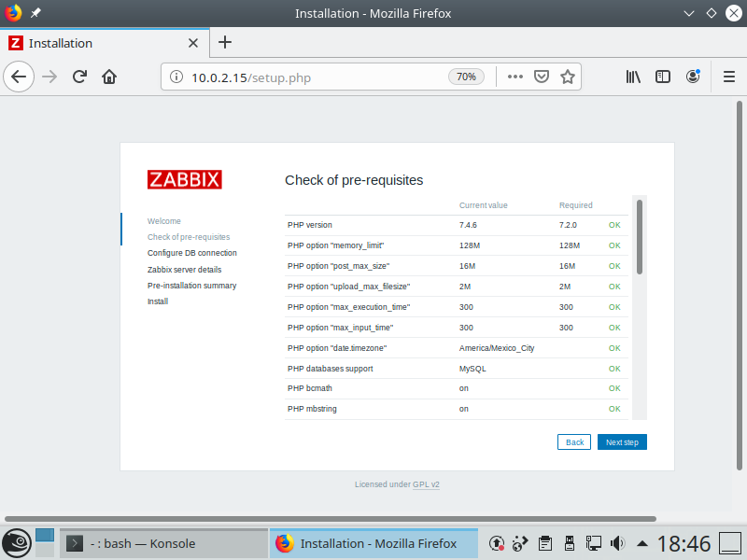
Task: Click the page vertical scrollbar
Action: [x=739, y=286]
